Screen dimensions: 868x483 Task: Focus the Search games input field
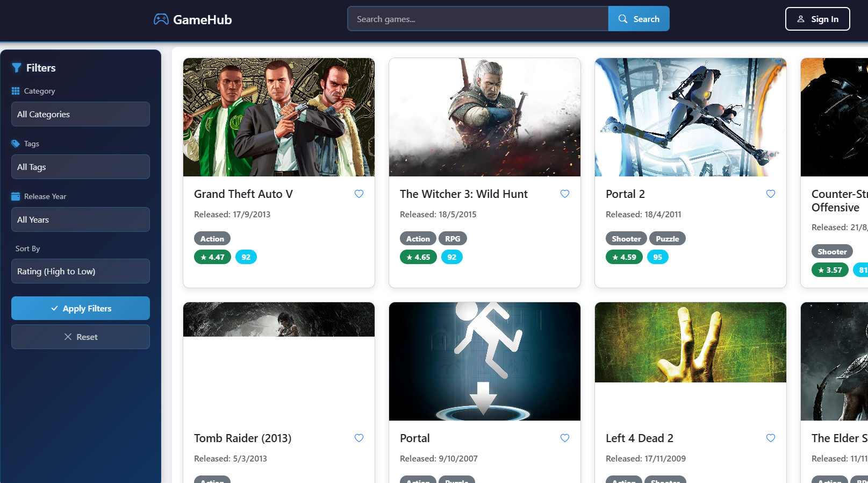[x=478, y=19]
